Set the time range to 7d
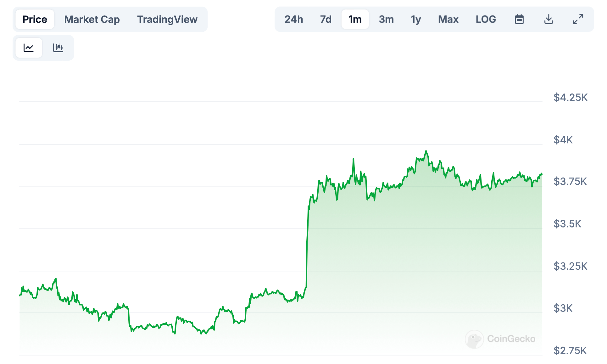 [x=326, y=19]
